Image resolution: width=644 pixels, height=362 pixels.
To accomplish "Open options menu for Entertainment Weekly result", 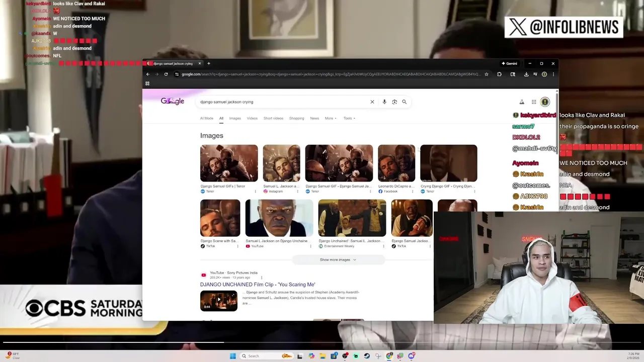I will click(x=383, y=246).
